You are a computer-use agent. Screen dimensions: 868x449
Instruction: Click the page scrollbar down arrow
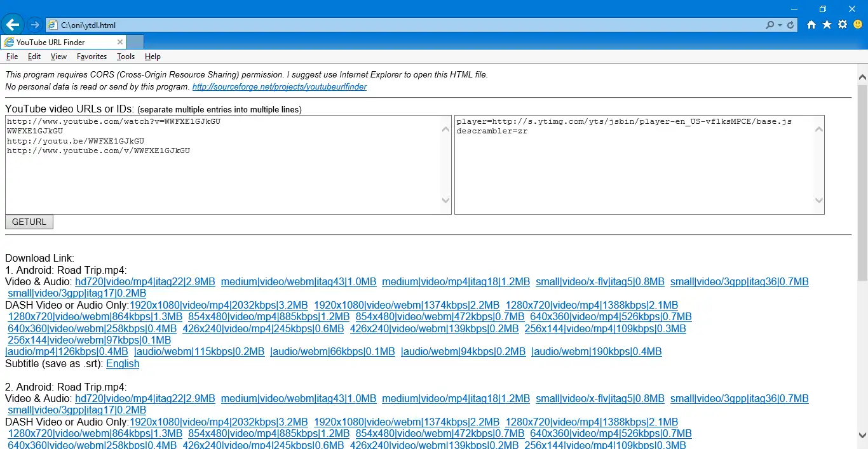click(x=862, y=436)
